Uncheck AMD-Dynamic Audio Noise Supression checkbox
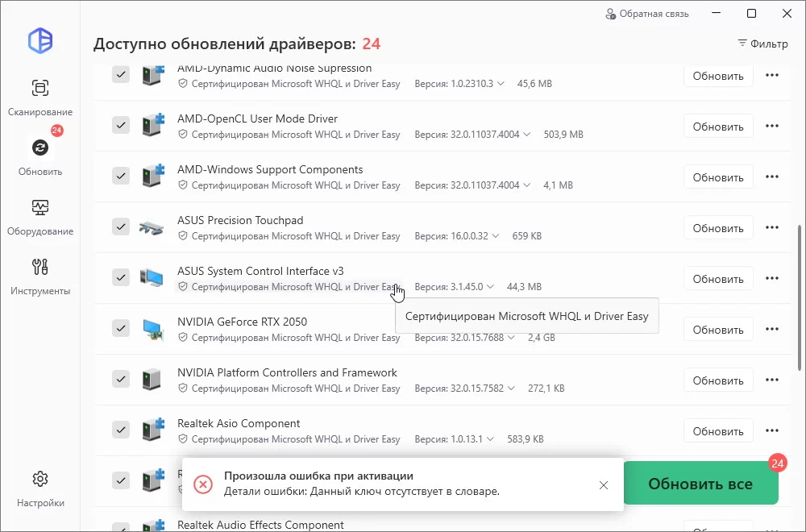The width and height of the screenshot is (806, 532). (x=121, y=74)
